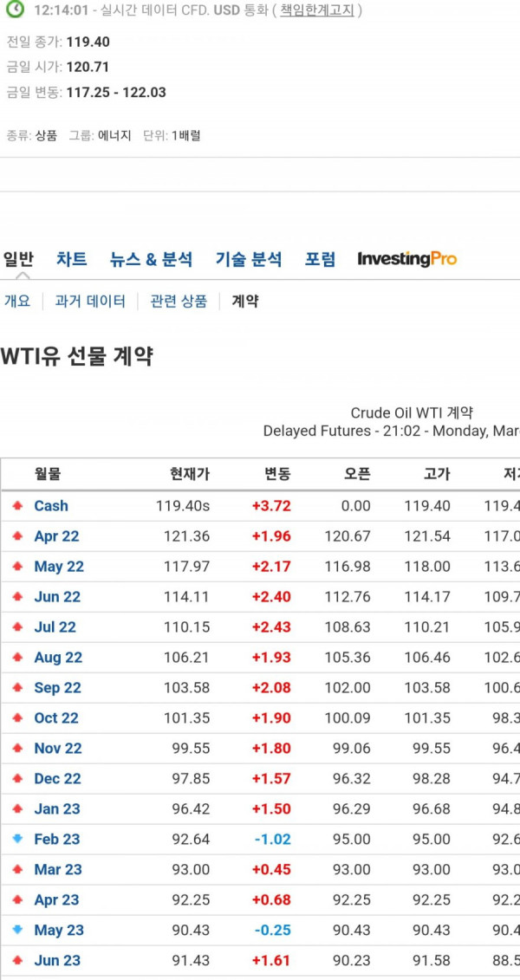Open the Oct 22 contract link
Image resolution: width=520 pixels, height=980 pixels.
click(56, 718)
